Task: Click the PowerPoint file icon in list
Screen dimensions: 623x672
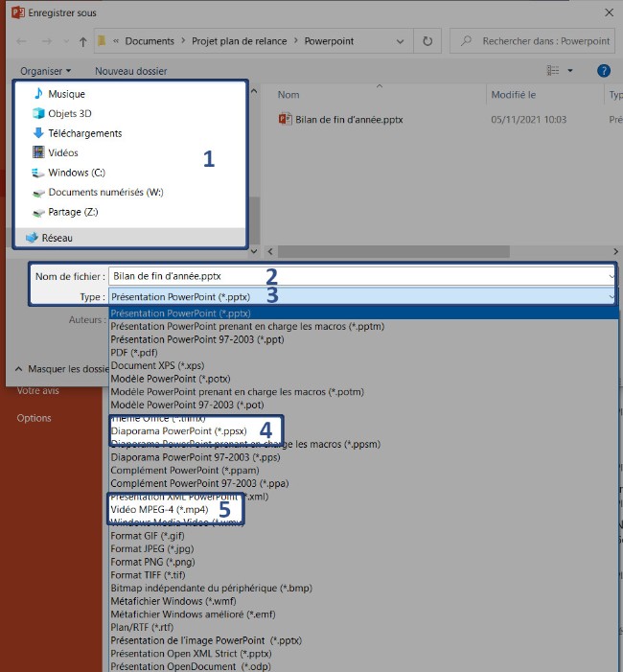Action: point(285,119)
